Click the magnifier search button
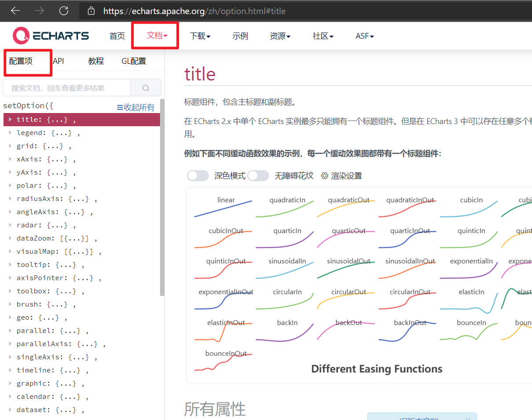The width and height of the screenshot is (532, 420). pos(146,88)
